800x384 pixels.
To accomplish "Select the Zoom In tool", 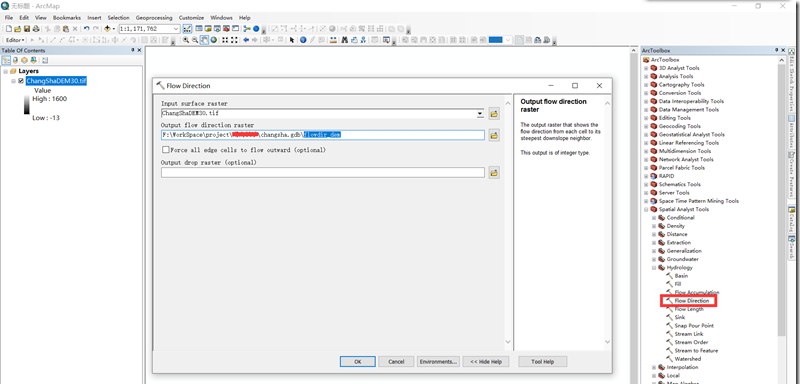I will (186, 40).
